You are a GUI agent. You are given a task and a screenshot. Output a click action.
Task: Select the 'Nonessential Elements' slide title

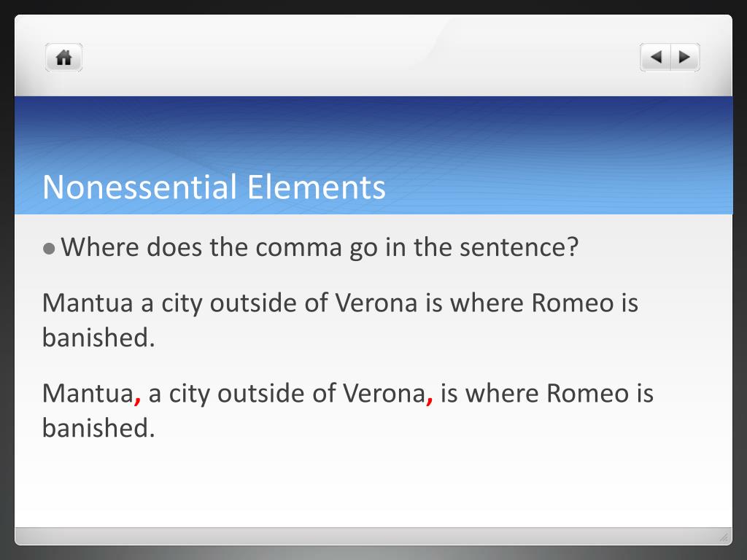[214, 187]
